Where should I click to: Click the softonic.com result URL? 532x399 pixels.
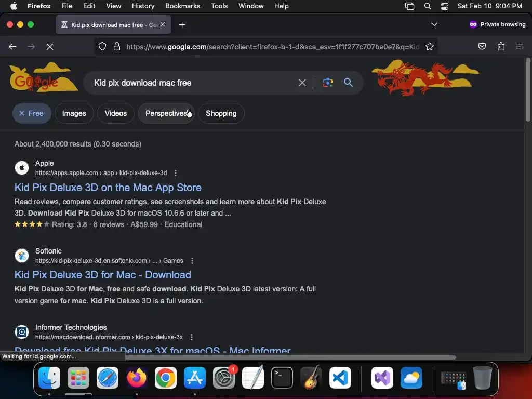109,261
